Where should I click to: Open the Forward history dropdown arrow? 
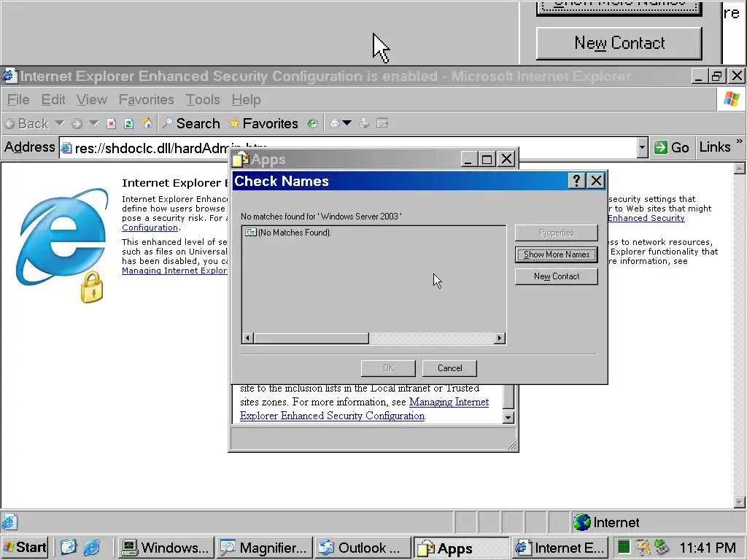(94, 123)
